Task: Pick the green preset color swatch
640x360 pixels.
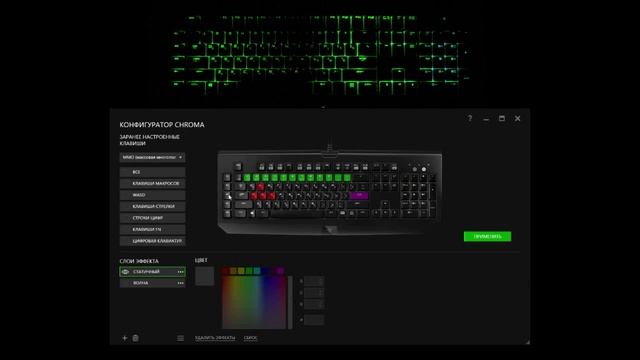Action: (249, 271)
